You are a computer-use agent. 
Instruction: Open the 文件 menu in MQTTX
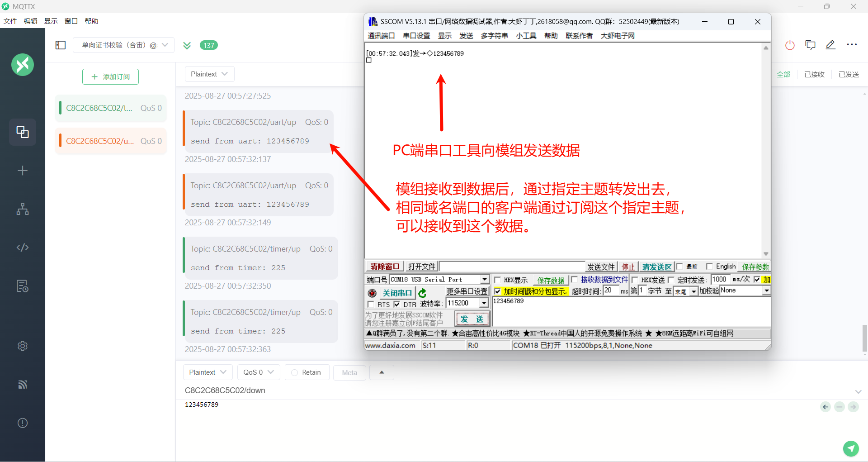click(10, 21)
